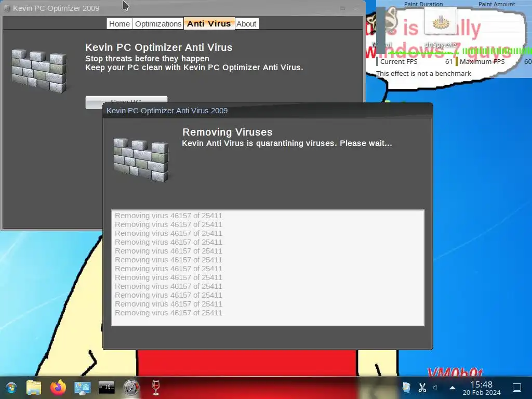Click the volume speaker tray icon
The width and height of the screenshot is (532, 399).
pos(435,388)
